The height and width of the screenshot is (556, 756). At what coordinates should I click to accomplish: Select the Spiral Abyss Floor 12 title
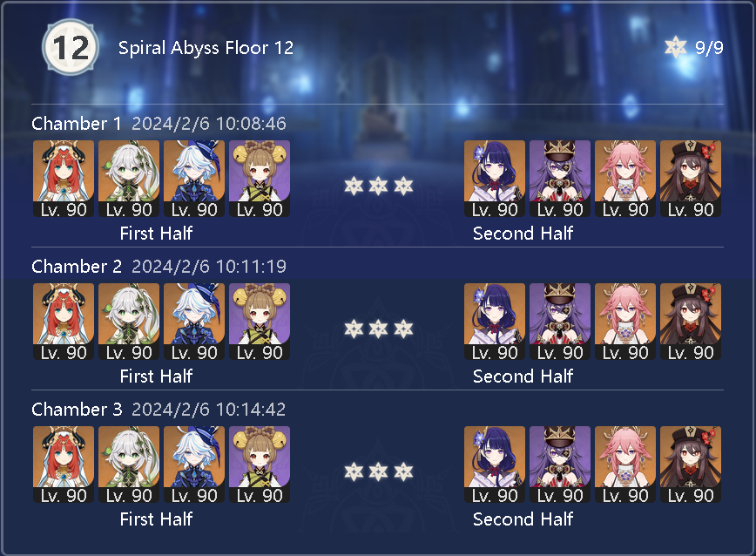tap(206, 48)
